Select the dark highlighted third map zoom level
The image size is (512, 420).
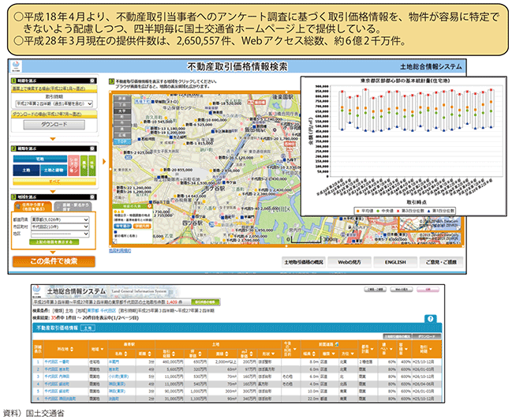pos(121,111)
